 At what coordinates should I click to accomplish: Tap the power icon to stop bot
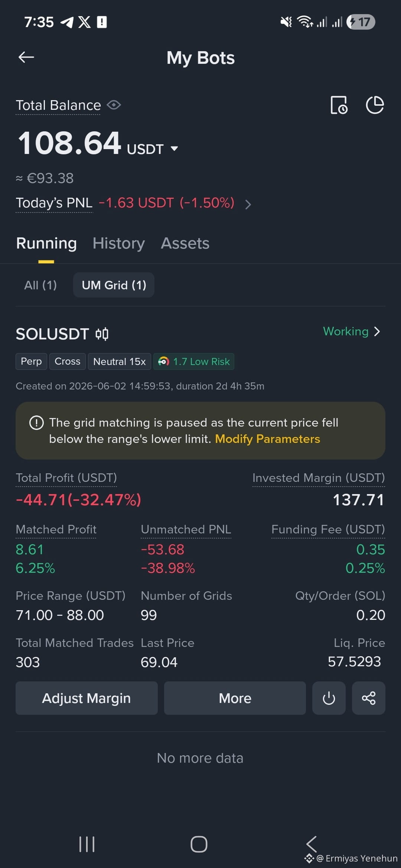(x=329, y=698)
